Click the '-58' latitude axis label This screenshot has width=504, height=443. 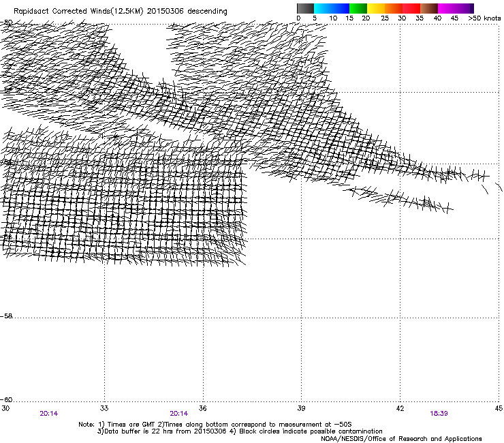point(6,316)
